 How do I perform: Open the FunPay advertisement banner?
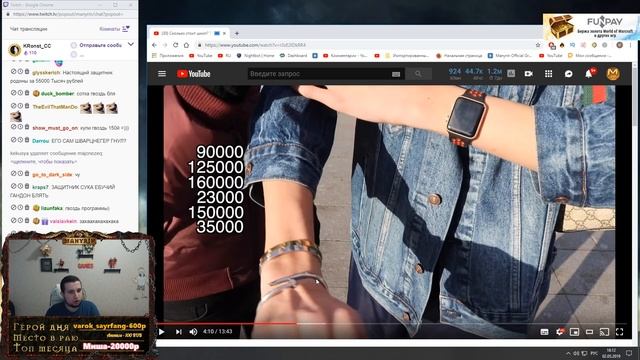(591, 27)
